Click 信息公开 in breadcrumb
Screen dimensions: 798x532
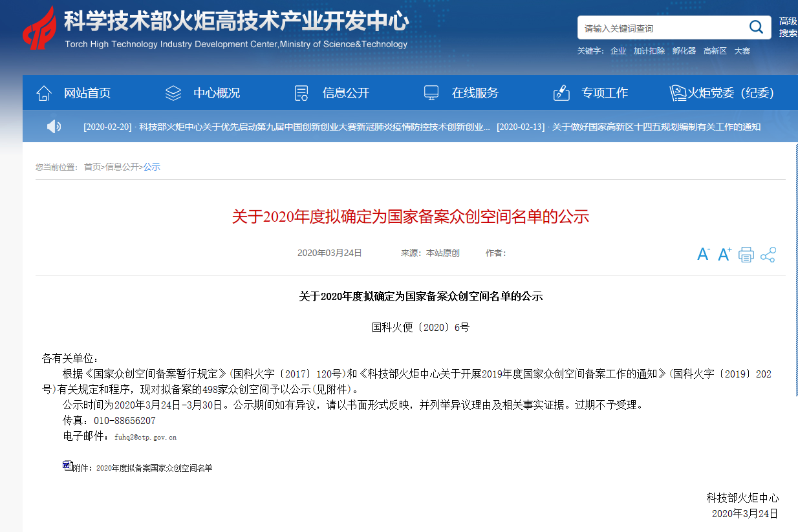122,167
